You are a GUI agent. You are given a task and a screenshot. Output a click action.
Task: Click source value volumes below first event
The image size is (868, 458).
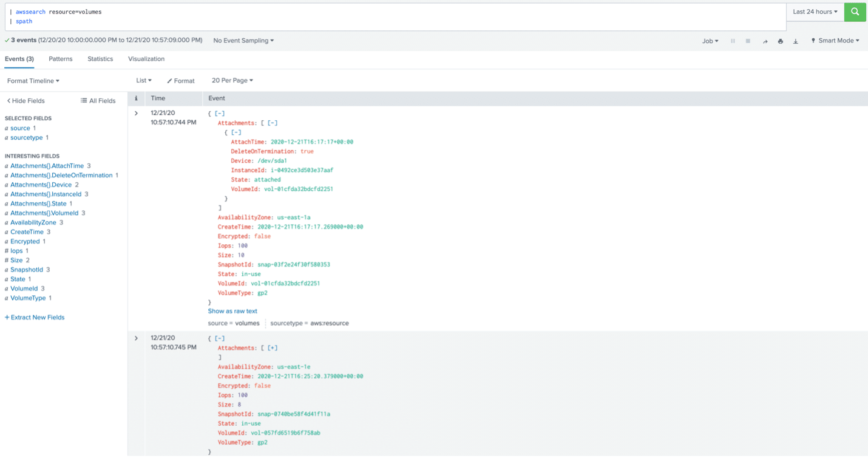(247, 323)
